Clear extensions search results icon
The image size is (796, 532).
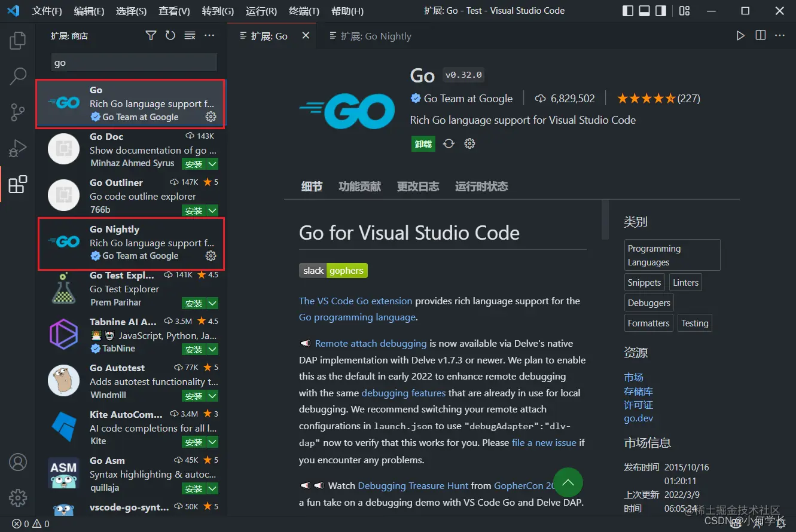(x=190, y=36)
